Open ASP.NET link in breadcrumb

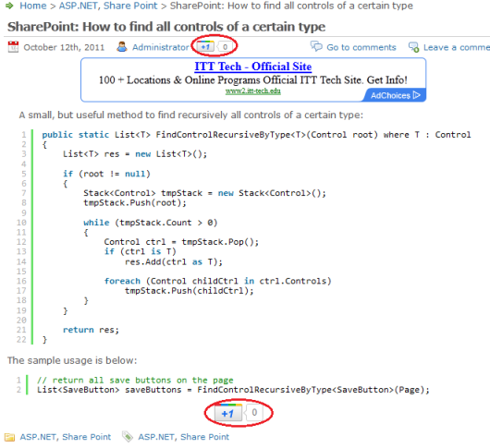pyautogui.click(x=79, y=6)
